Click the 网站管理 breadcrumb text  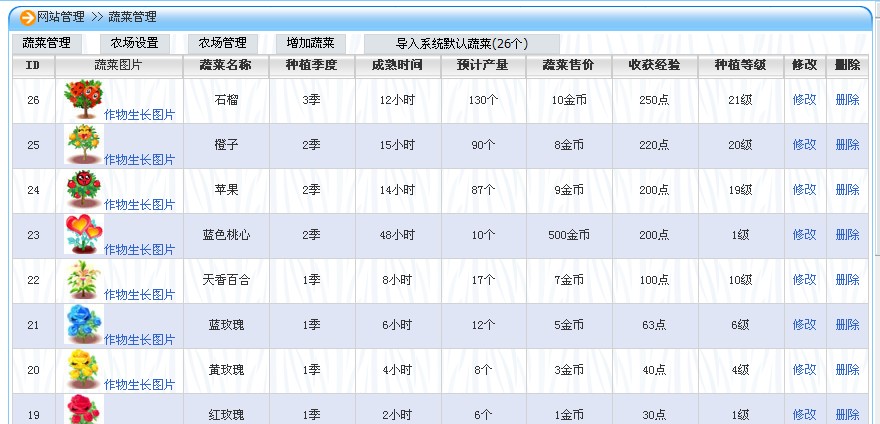[x=61, y=17]
